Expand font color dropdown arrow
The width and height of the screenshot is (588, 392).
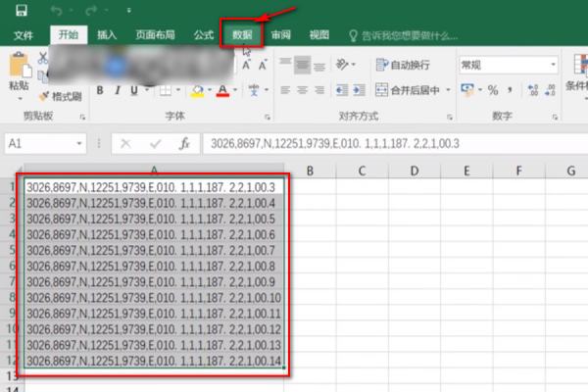pyautogui.click(x=235, y=90)
